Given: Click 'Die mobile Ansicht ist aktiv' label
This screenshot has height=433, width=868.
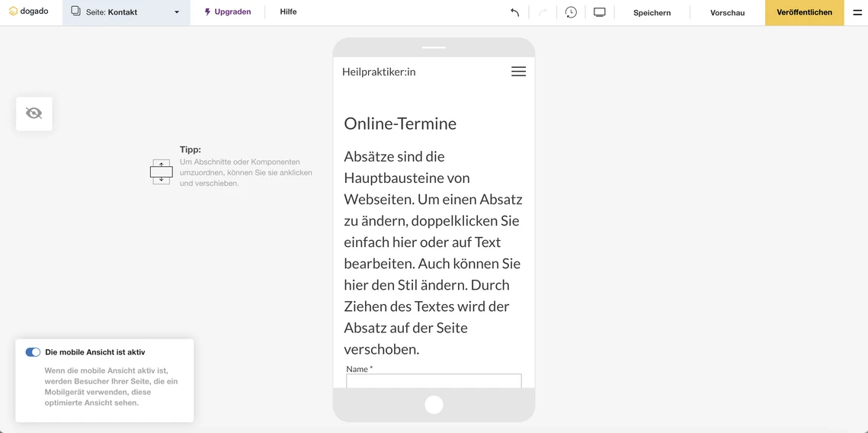Looking at the screenshot, I should click(x=95, y=352).
